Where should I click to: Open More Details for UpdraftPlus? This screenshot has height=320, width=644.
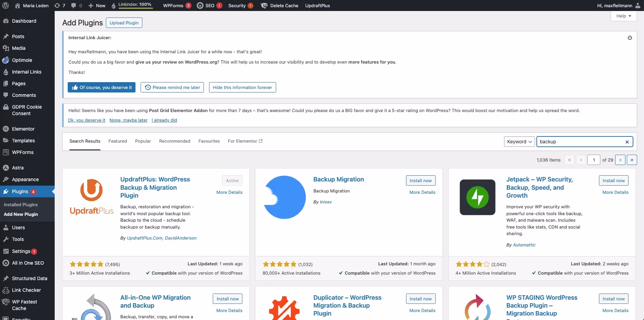click(x=229, y=192)
